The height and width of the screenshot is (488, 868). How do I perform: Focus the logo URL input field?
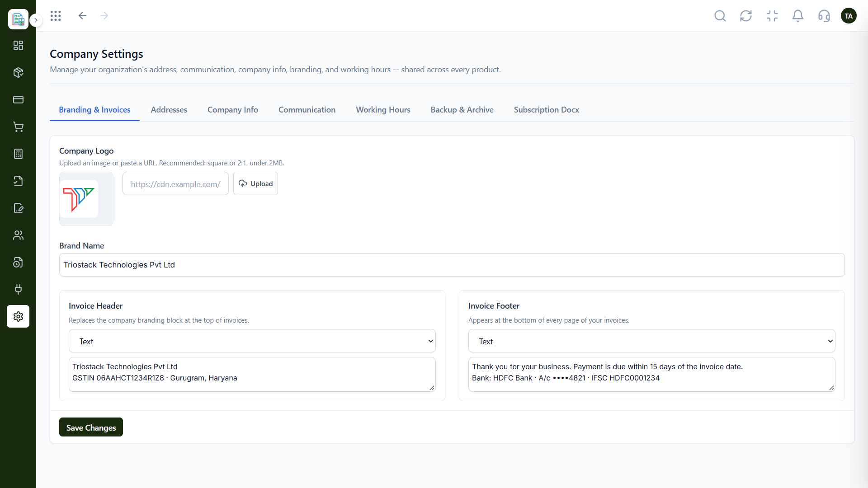pos(175,184)
